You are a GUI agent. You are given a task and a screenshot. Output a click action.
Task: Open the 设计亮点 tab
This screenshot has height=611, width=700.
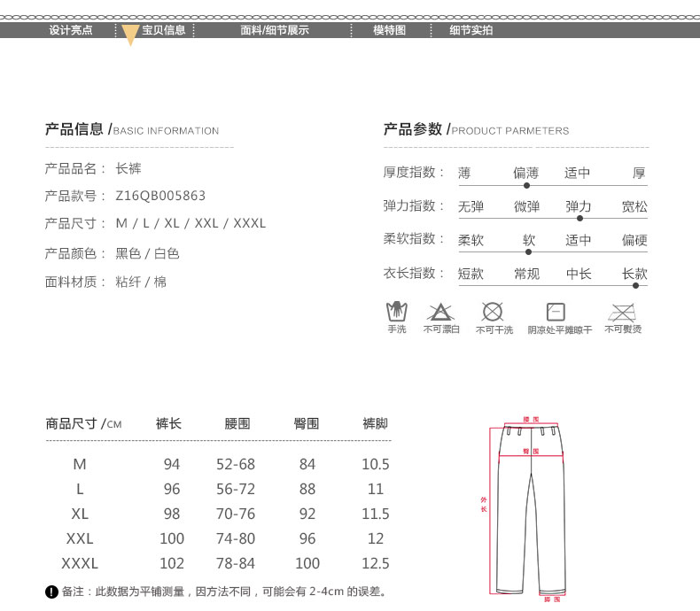coord(71,30)
